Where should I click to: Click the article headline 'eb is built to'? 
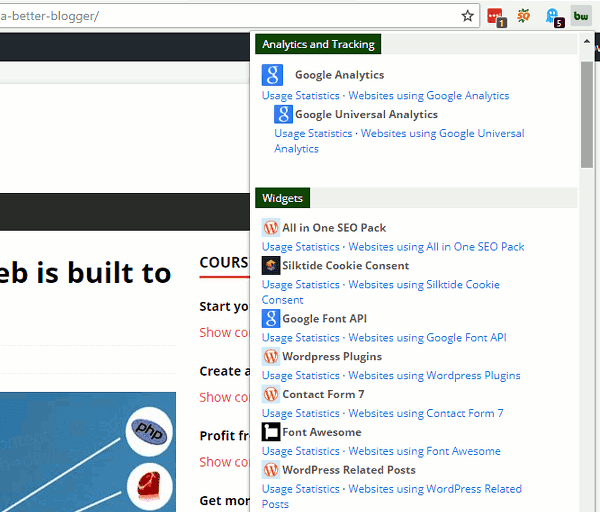tap(85, 273)
